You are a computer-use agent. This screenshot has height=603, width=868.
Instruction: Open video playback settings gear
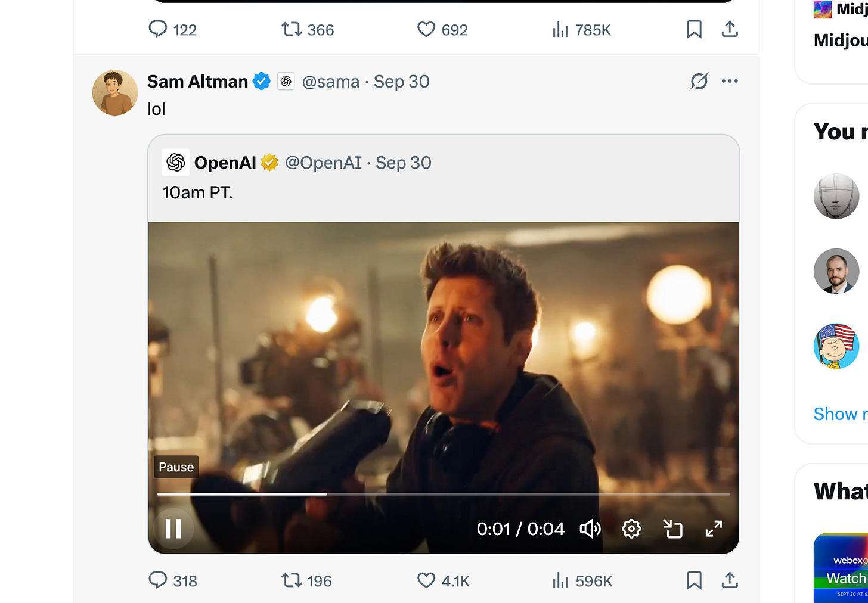tap(631, 529)
